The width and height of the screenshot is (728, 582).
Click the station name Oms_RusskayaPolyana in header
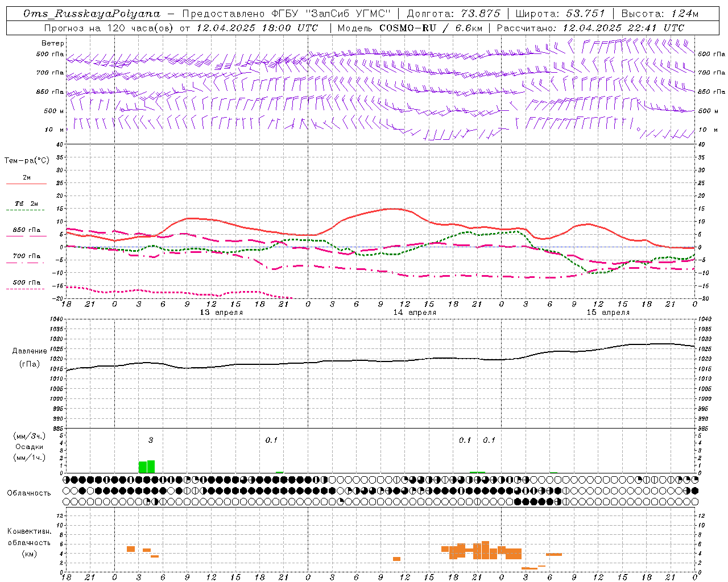[x=92, y=14]
